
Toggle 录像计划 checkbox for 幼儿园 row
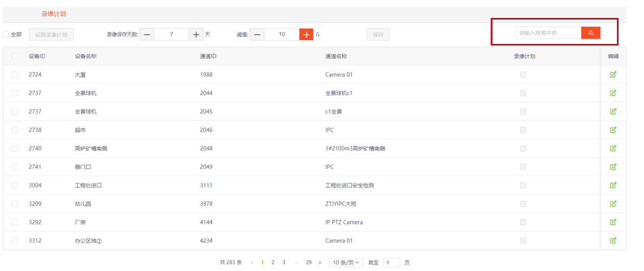523,204
